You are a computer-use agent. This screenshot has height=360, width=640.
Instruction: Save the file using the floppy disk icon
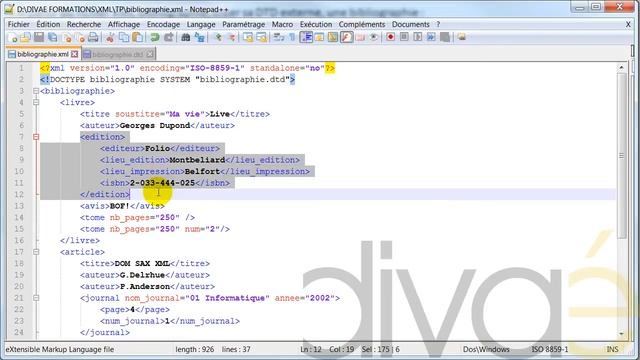(39, 38)
